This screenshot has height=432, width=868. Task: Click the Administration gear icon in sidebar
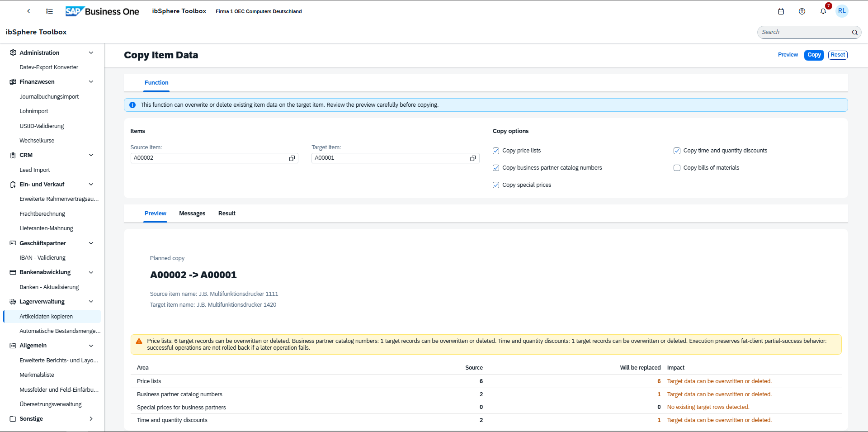pos(13,52)
